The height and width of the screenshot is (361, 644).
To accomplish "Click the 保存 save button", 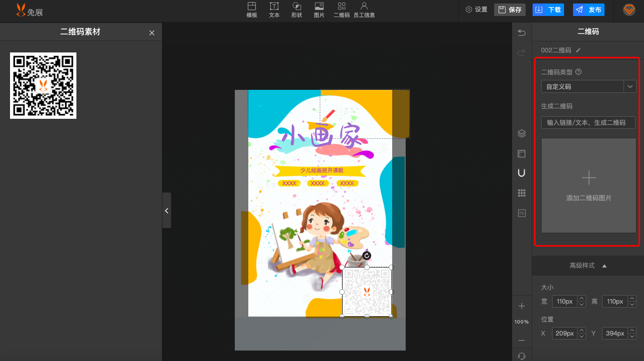I will click(x=510, y=9).
